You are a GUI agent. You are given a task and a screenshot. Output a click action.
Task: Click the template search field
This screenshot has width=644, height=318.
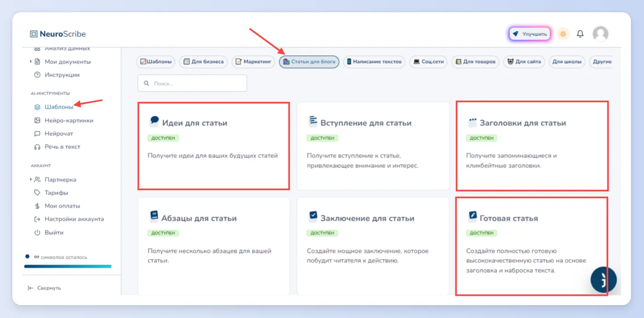(x=192, y=83)
